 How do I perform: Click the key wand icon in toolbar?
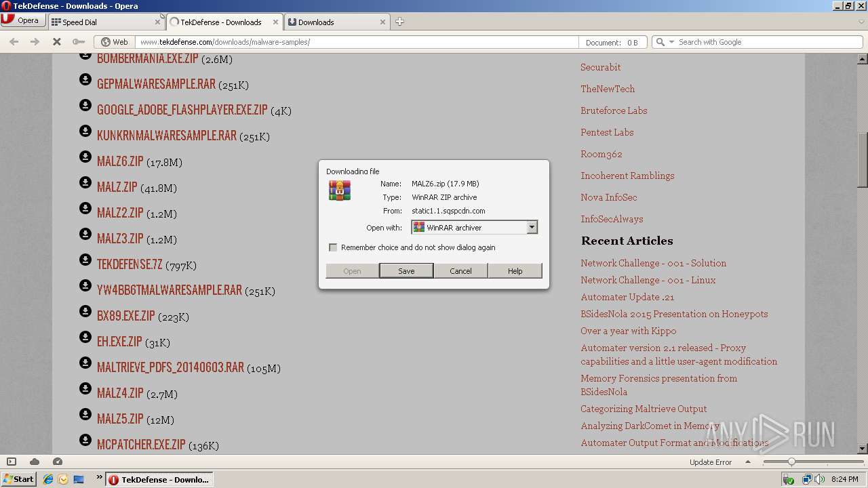tap(79, 42)
